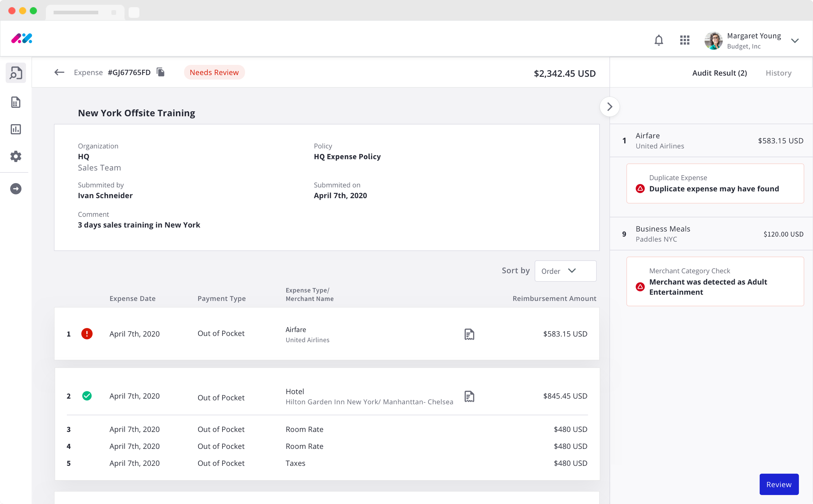This screenshot has height=504, width=813.
Task: Open the apps grid launcher
Action: click(684, 40)
